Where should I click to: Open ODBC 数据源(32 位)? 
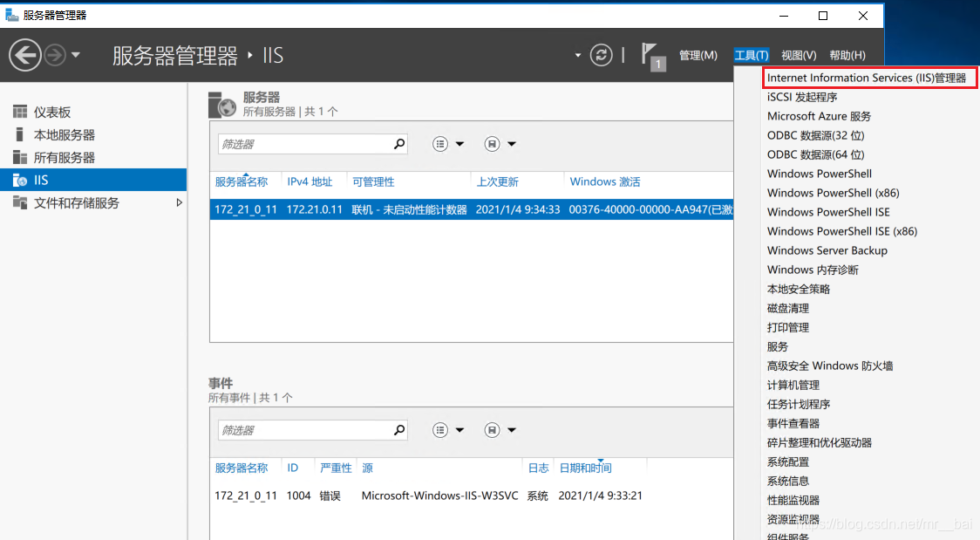pos(815,135)
